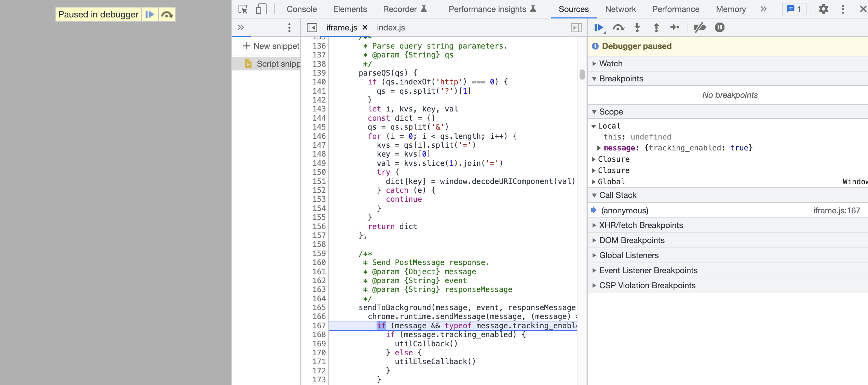Toggle device toolbar emulation
This screenshot has height=385, width=868.
tap(261, 9)
